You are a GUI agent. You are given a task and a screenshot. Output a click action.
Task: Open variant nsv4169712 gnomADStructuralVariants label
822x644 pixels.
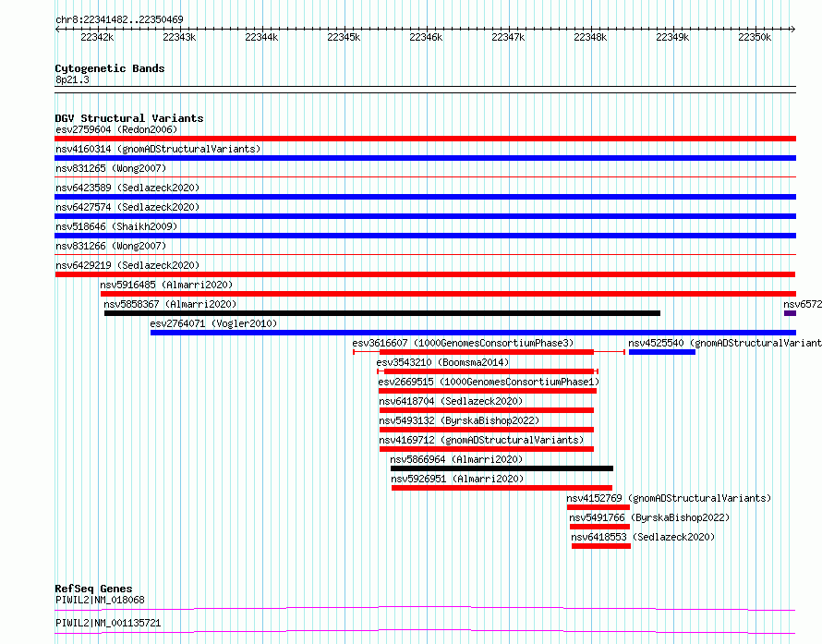[481, 440]
